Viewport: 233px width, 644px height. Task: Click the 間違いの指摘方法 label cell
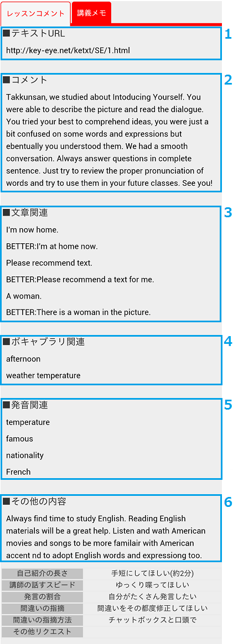point(42,620)
